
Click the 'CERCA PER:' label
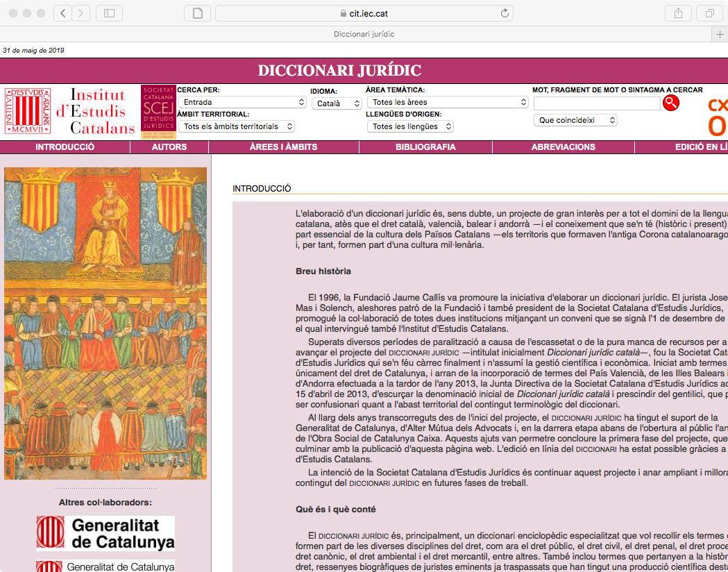coord(198,90)
